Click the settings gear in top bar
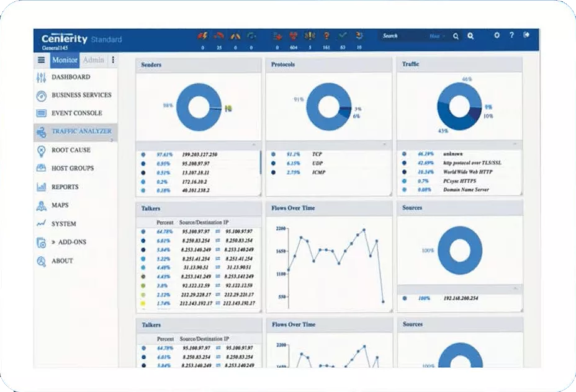 [497, 35]
